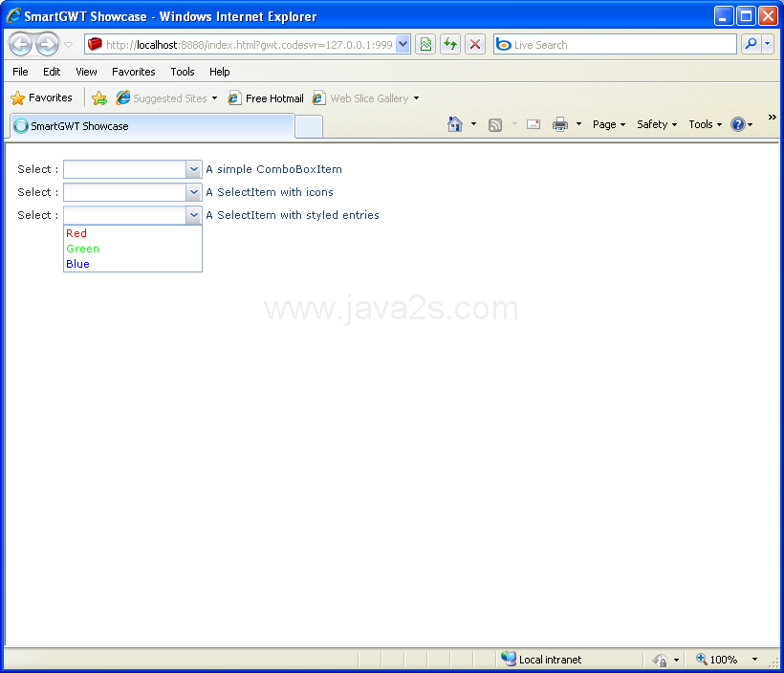Expand the zoom level dropdown arrow
Image resolution: width=784 pixels, height=673 pixels.
coord(755,660)
